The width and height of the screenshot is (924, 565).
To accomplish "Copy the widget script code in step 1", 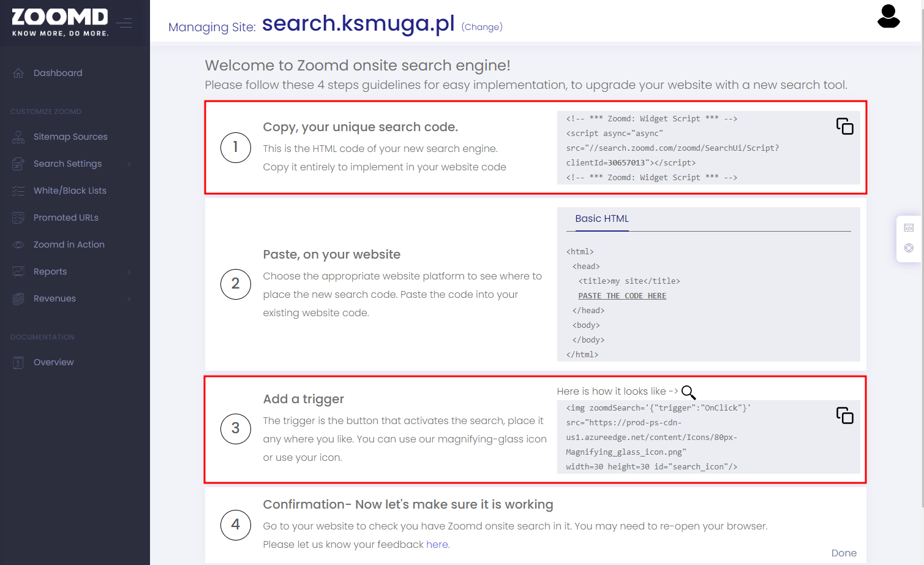I will pyautogui.click(x=845, y=126).
